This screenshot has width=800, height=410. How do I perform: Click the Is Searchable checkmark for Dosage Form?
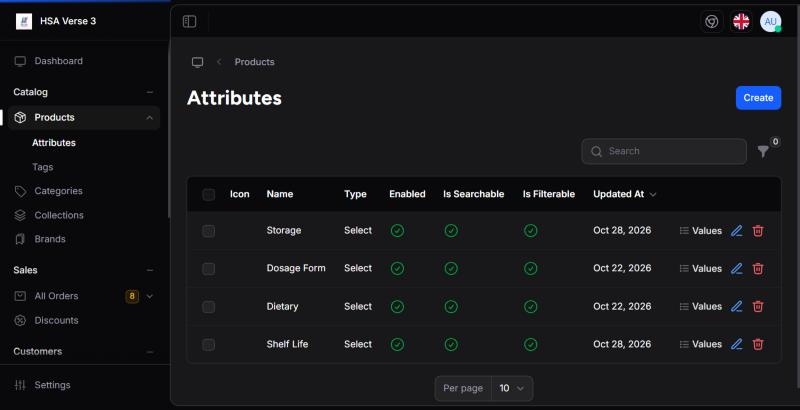tap(451, 269)
